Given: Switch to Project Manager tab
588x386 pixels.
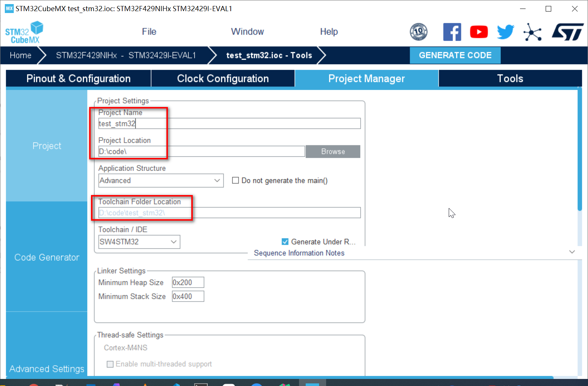Looking at the screenshot, I should click(367, 78).
